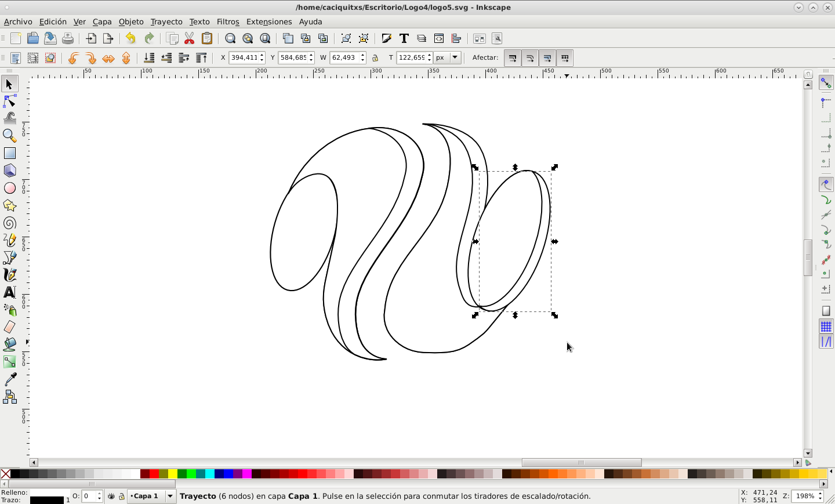The image size is (835, 504).
Task: Pick the Spiral tool
Action: tap(10, 223)
